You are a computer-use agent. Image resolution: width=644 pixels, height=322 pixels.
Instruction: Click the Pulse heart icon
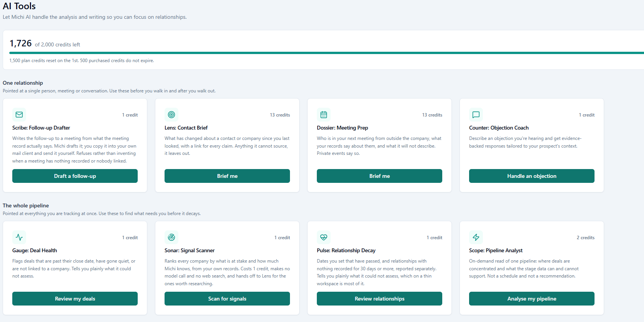coord(324,237)
